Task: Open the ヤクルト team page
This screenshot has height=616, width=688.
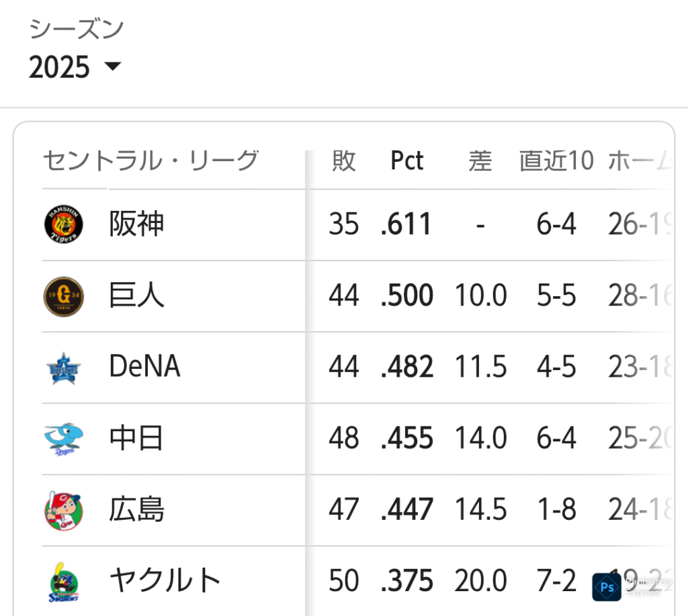Action: tap(165, 580)
